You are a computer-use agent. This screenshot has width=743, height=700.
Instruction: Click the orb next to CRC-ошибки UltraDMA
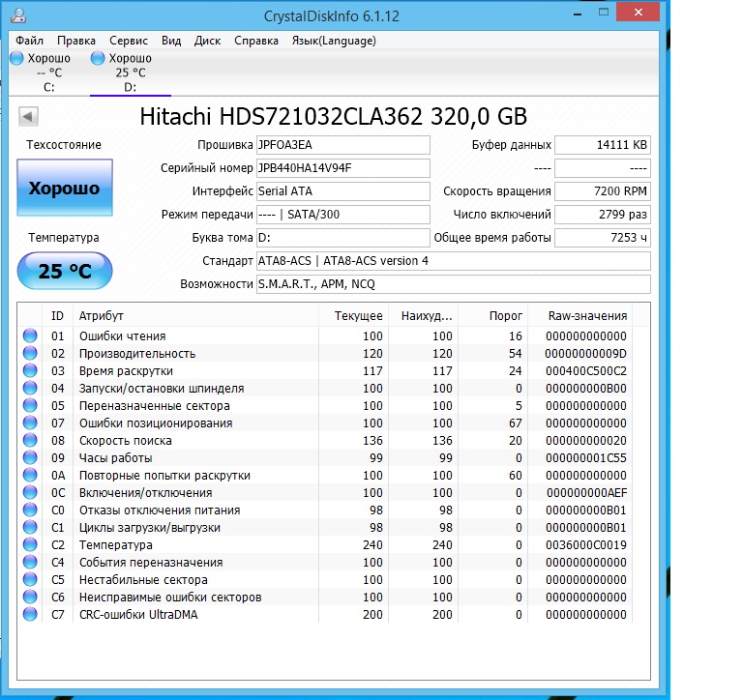click(30, 615)
